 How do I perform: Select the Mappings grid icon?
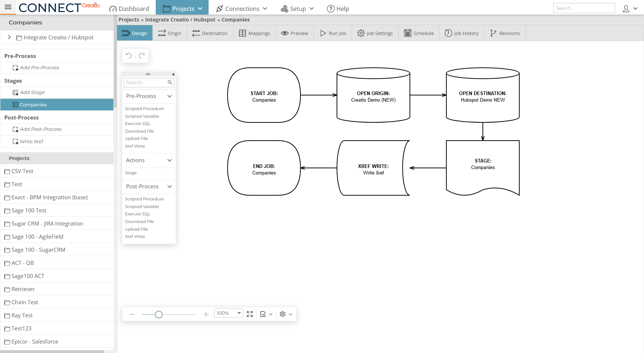tap(243, 33)
